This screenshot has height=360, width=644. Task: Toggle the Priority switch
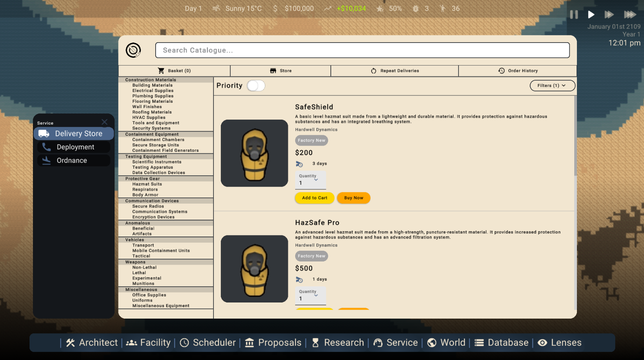coord(256,85)
